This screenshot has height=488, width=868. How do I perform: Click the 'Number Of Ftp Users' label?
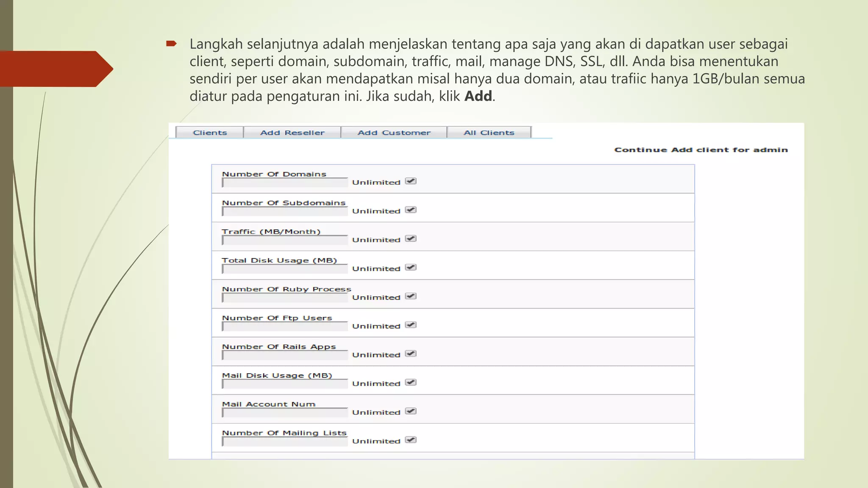(277, 318)
